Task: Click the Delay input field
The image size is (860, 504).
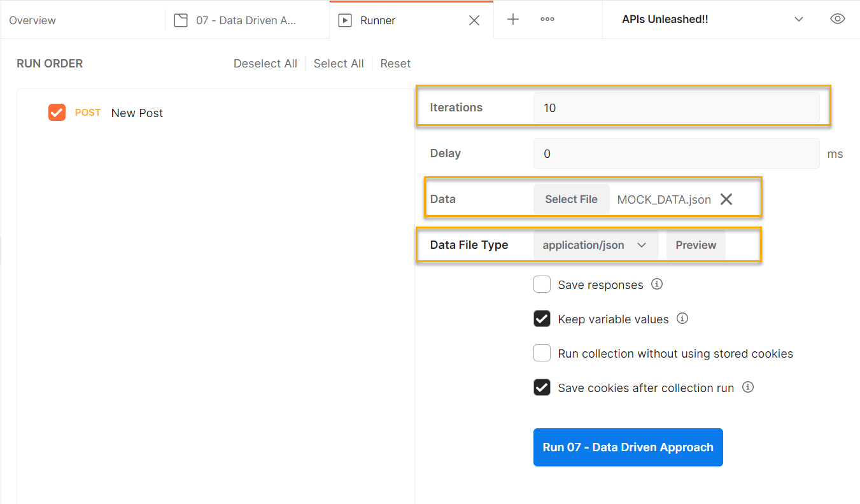Action: click(676, 153)
